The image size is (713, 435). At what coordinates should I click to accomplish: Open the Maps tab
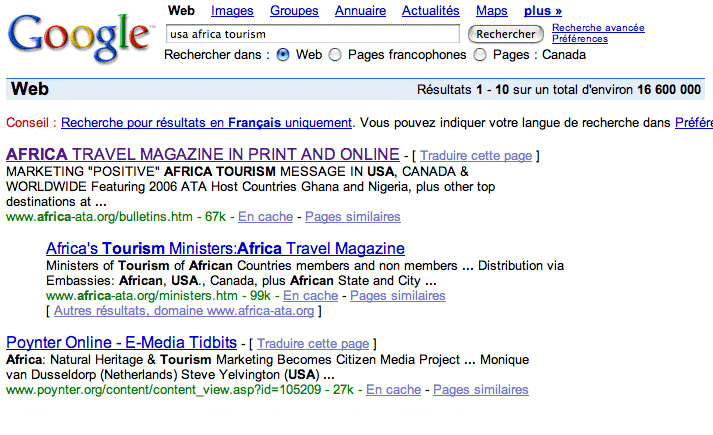(491, 11)
